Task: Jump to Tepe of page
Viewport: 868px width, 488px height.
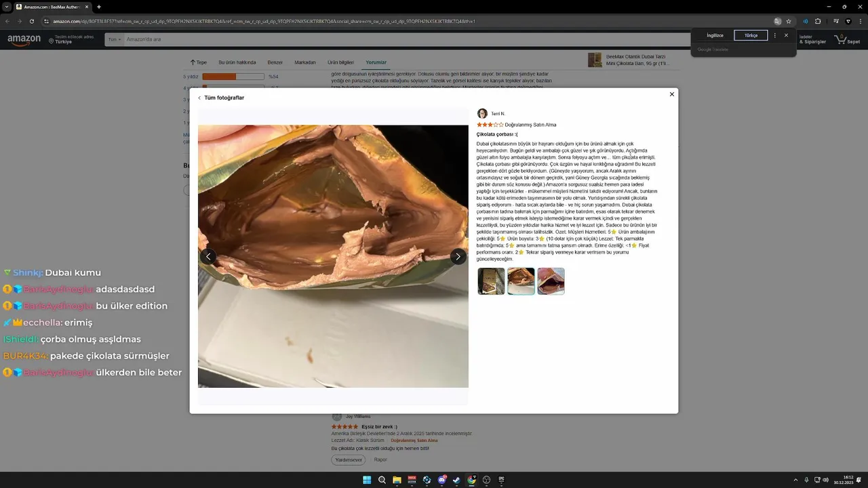Action: [x=199, y=62]
